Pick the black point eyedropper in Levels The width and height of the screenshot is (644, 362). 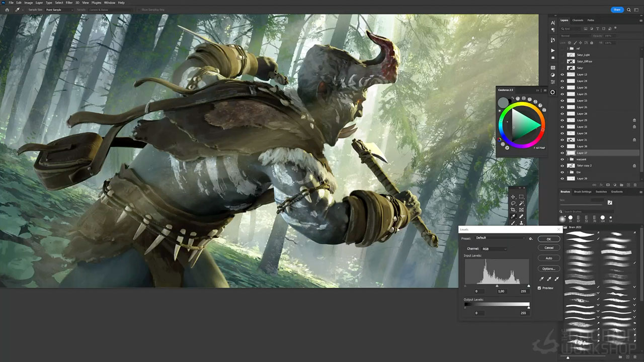coord(541,279)
